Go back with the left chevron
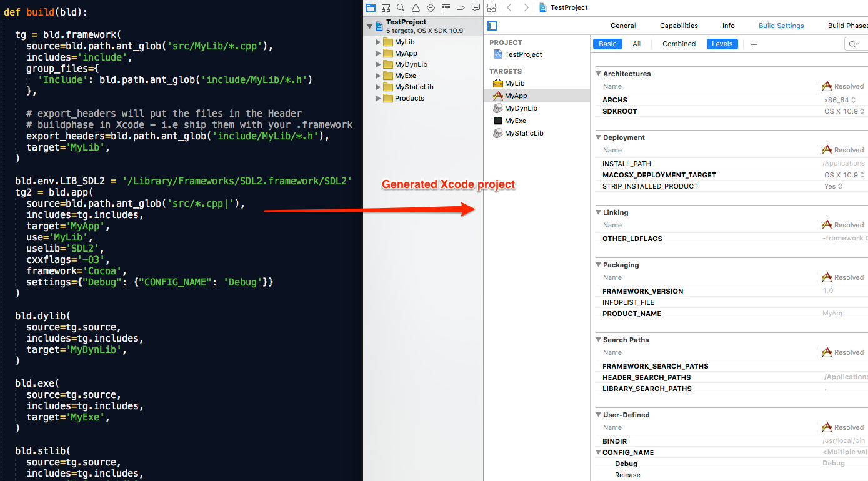The height and width of the screenshot is (481, 868). (509, 7)
